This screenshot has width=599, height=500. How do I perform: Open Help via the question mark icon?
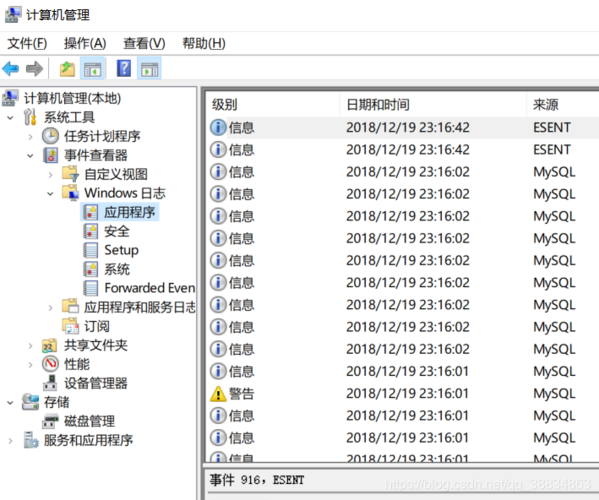point(124,68)
